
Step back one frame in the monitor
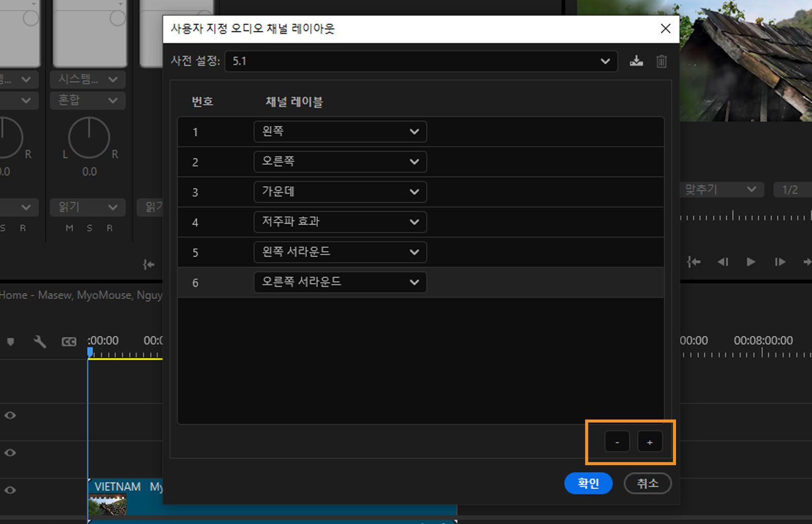click(723, 262)
